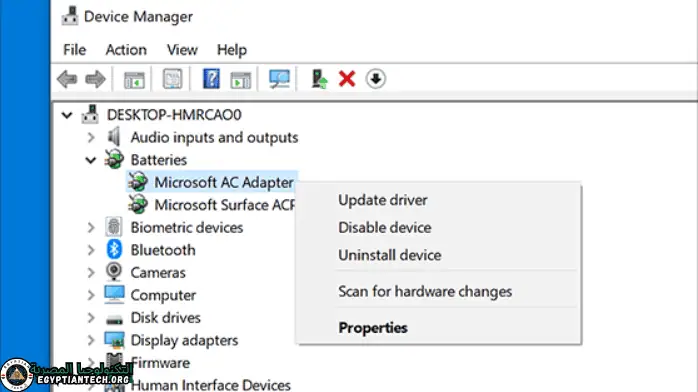Click the Back arrow toolbar icon

(x=67, y=79)
